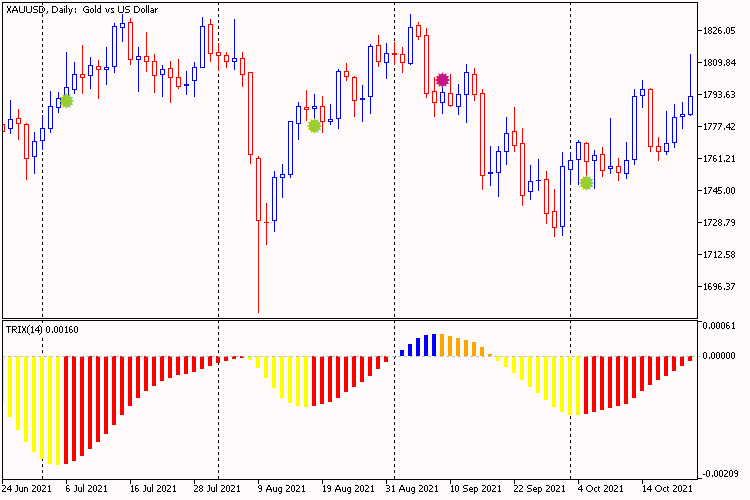Click the 1793.63 price label

click(719, 95)
